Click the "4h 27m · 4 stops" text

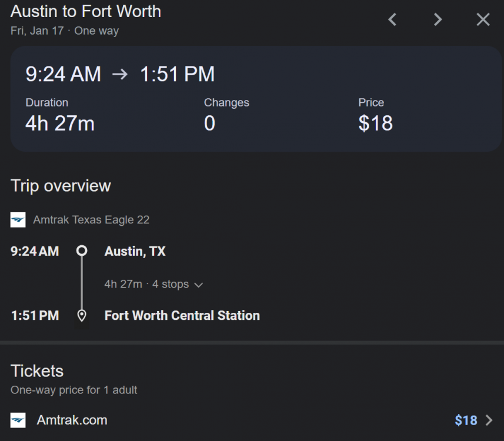tap(146, 284)
